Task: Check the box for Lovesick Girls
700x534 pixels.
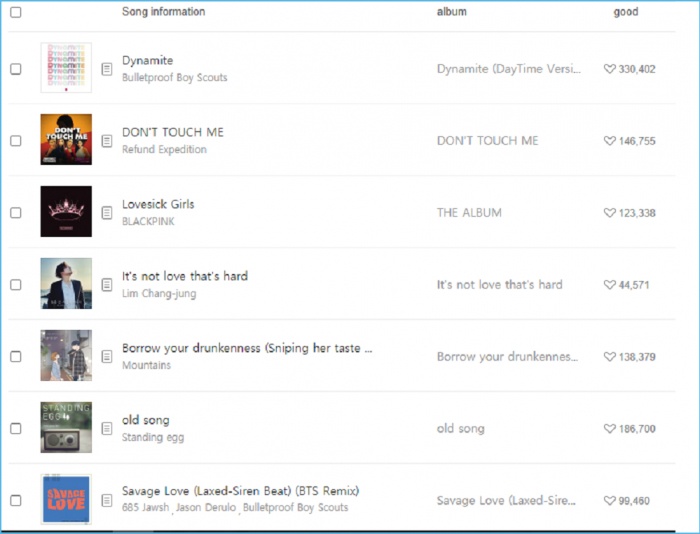Action: 15,213
